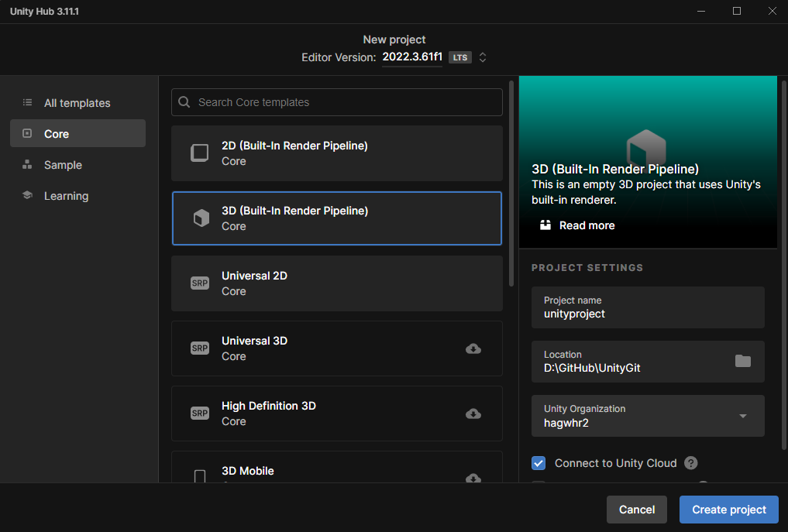Minimize the Unity Hub window
Image resolution: width=788 pixels, height=532 pixels.
point(701,11)
